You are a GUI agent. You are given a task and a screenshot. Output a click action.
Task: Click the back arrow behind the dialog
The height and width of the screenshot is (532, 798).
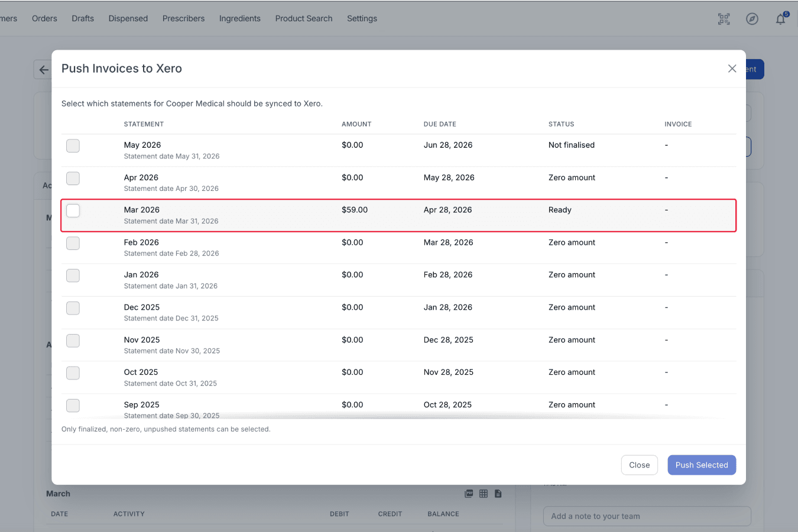pos(43,70)
